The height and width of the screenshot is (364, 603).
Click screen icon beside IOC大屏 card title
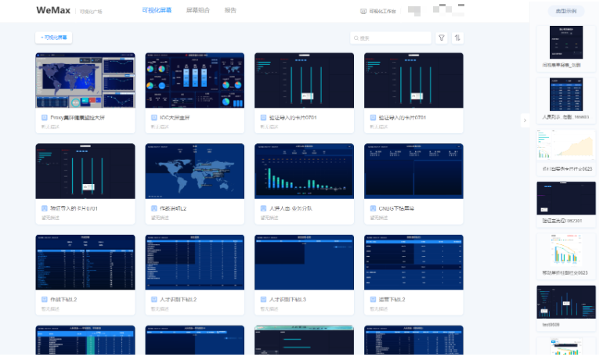click(154, 117)
